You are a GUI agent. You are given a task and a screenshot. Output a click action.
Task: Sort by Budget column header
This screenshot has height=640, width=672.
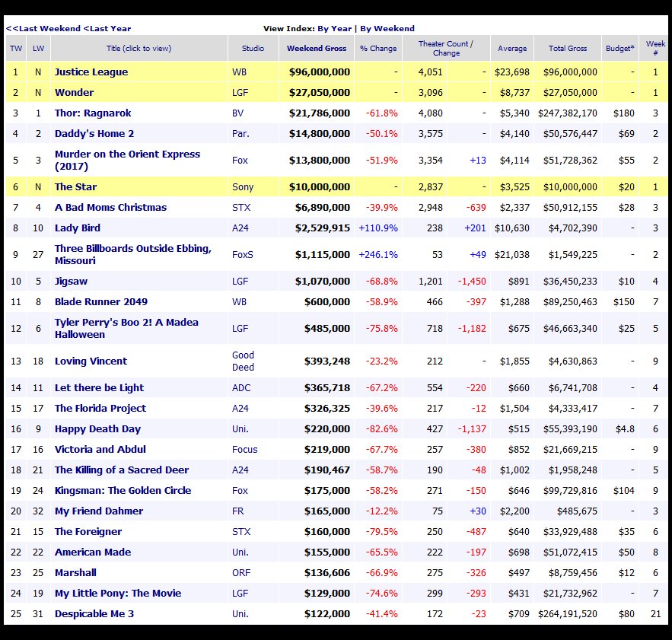tap(619, 49)
